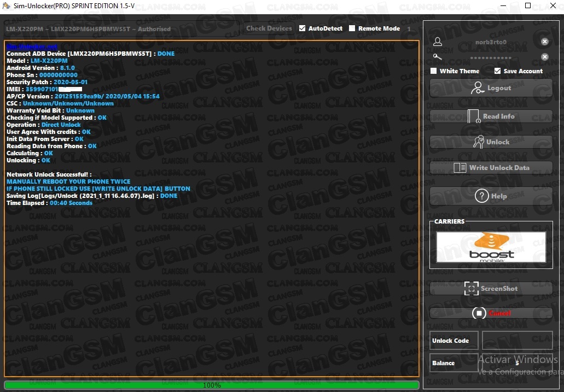The height and width of the screenshot is (392, 564).
Task: Enable the White Theme checkbox
Action: 434,71
